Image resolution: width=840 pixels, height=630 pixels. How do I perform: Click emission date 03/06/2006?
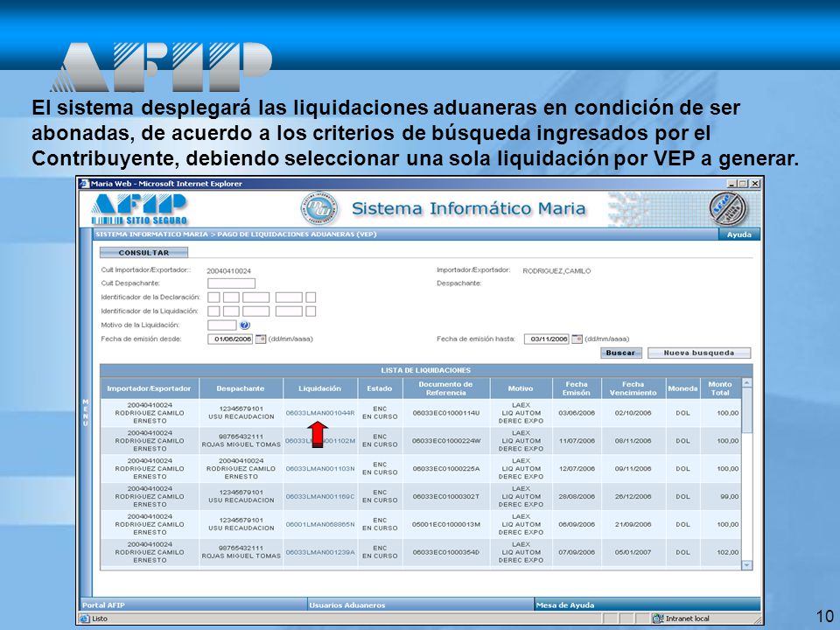[x=577, y=413]
